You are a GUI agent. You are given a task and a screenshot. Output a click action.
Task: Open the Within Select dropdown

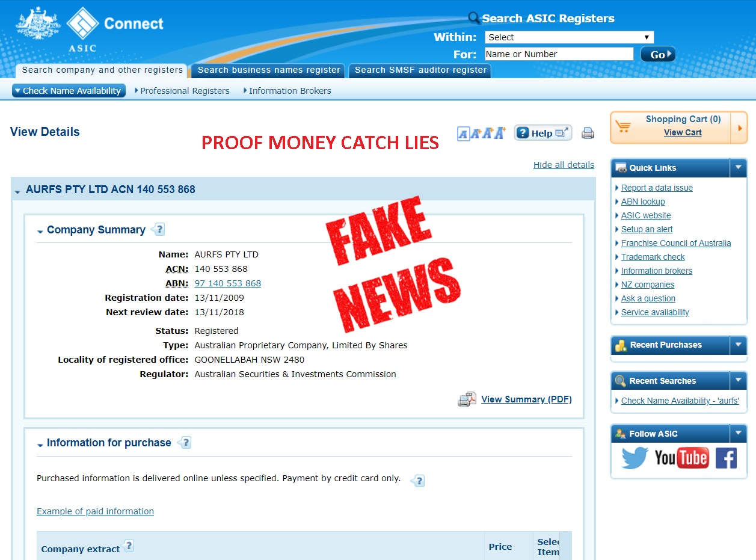point(569,37)
